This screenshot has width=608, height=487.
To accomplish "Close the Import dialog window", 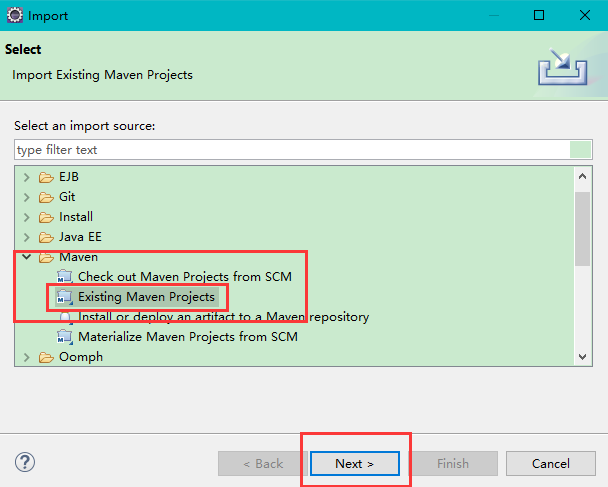I will coord(585,15).
